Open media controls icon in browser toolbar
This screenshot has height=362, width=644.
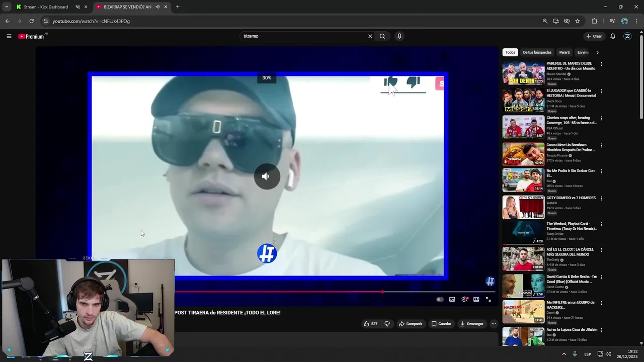point(612,21)
